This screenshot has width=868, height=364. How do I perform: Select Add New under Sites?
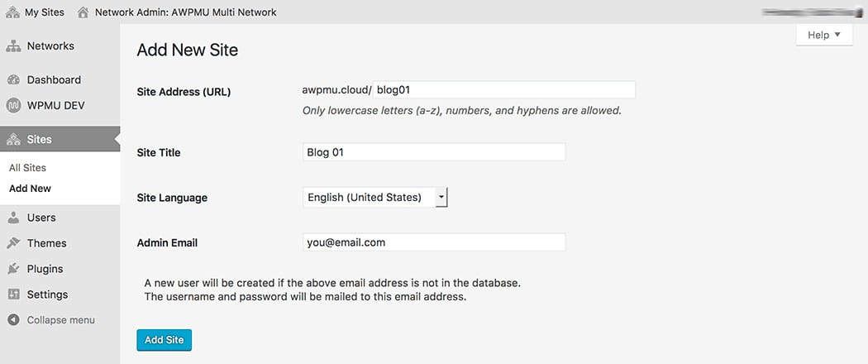pyautogui.click(x=30, y=189)
